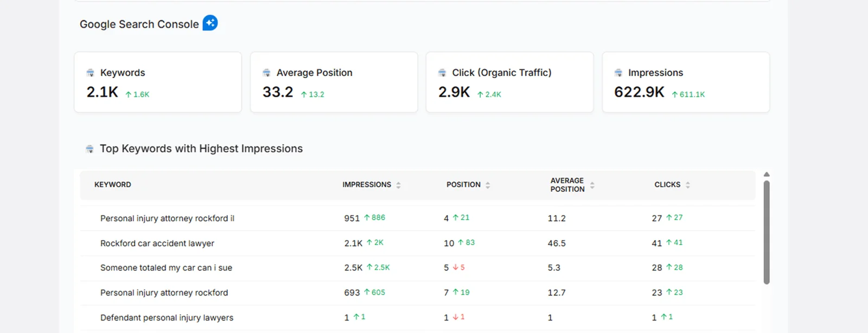Click the Average Position card icon

pyautogui.click(x=266, y=73)
